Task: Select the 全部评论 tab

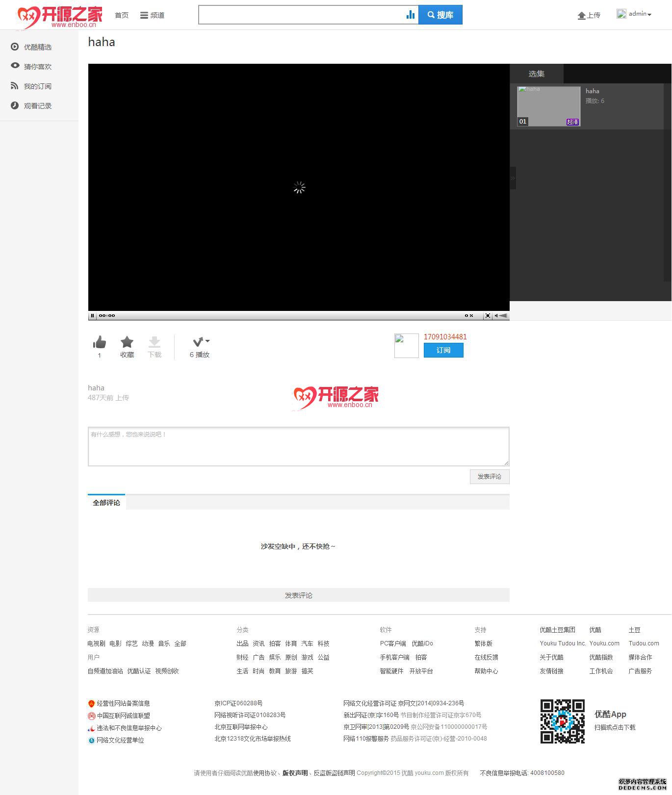Action: 106,502
